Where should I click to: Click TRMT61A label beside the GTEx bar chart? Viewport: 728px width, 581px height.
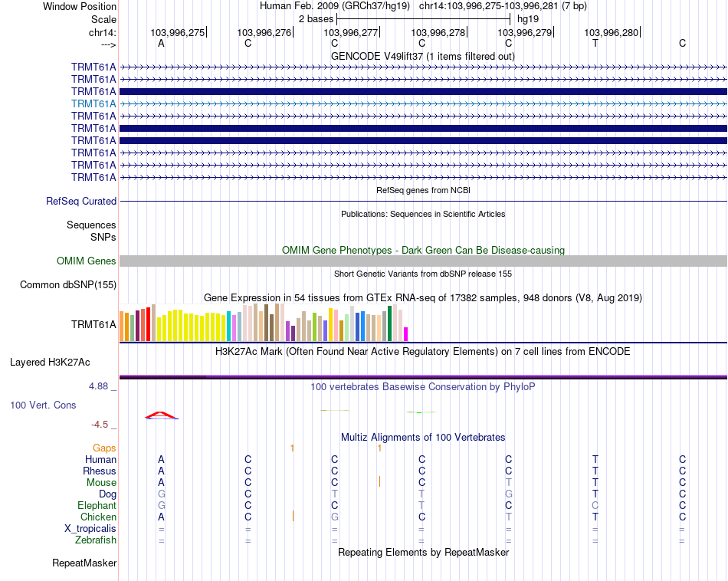click(93, 324)
